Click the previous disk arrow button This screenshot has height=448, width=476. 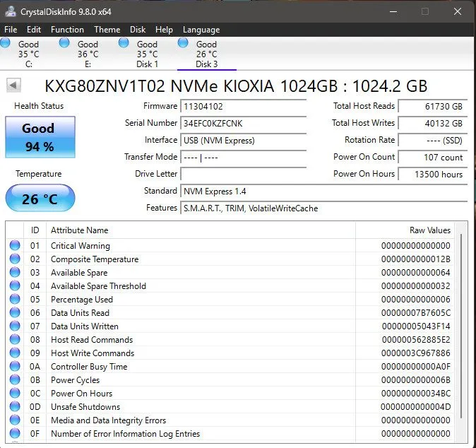click(13, 86)
